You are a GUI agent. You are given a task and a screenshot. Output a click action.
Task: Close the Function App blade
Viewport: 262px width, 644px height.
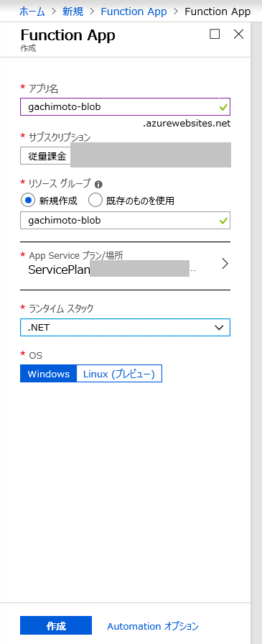238,34
